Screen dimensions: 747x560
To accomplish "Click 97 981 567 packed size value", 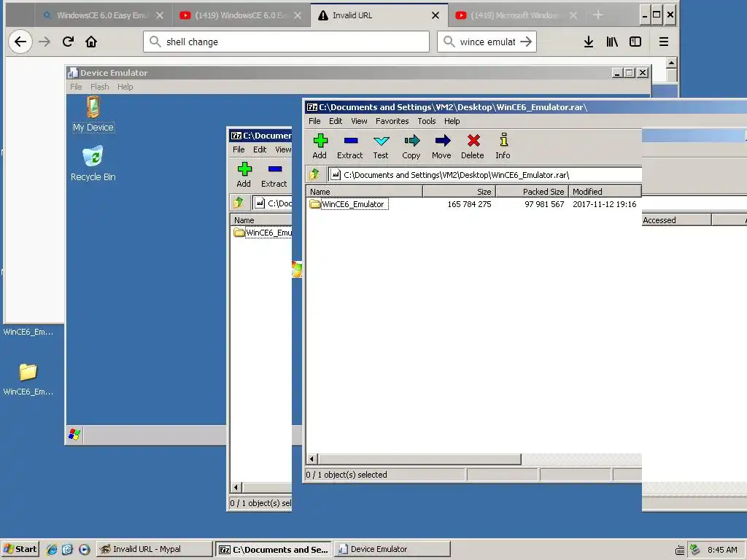I will point(544,204).
